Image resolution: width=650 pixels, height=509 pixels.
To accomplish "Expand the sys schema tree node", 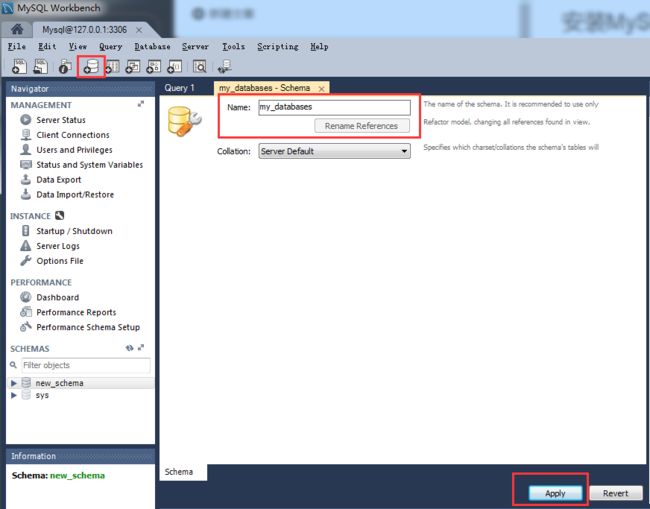I will pyautogui.click(x=14, y=395).
